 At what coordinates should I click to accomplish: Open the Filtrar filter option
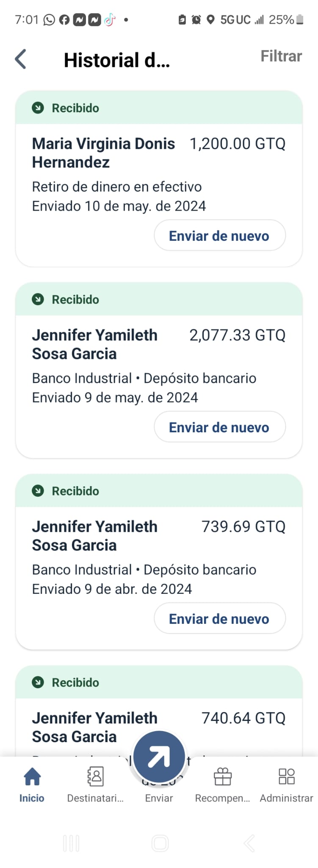pos(281,56)
